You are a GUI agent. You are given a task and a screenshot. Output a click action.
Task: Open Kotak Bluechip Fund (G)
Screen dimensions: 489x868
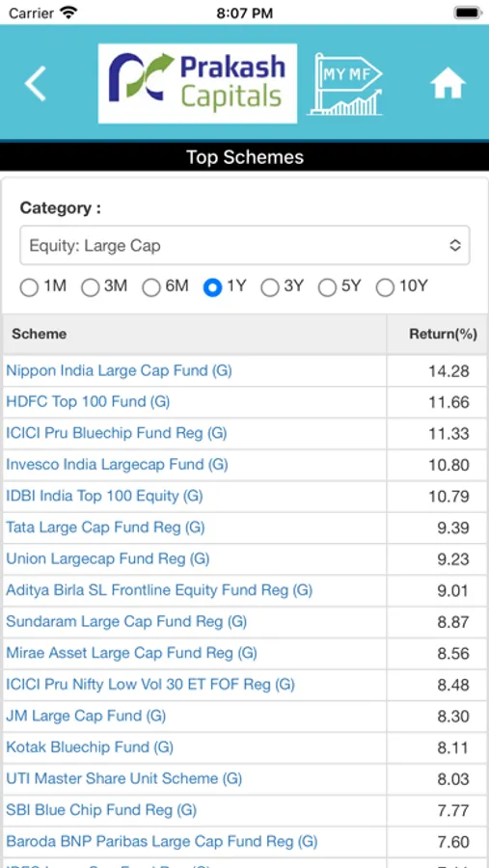90,747
